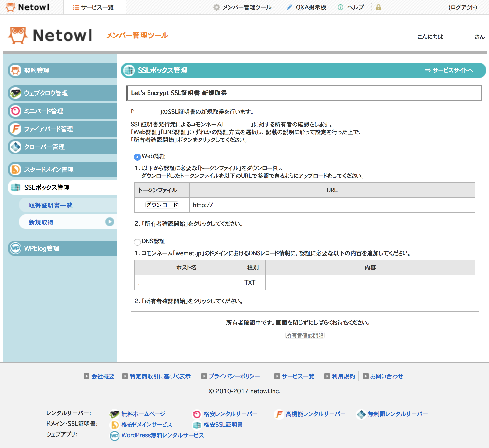Open 契約管理 in the sidebar

pyautogui.click(x=62, y=71)
